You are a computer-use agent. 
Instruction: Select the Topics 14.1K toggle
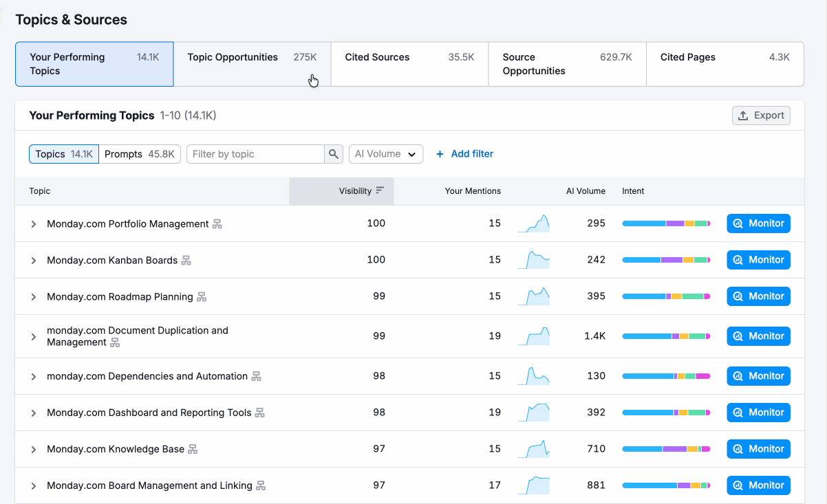tap(64, 154)
